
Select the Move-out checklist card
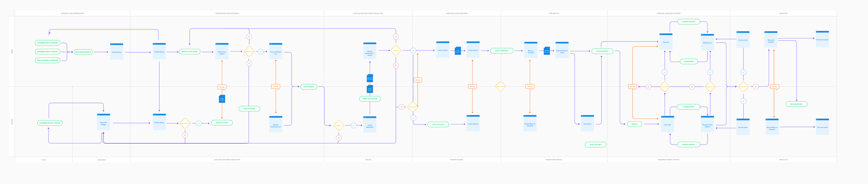(x=771, y=40)
